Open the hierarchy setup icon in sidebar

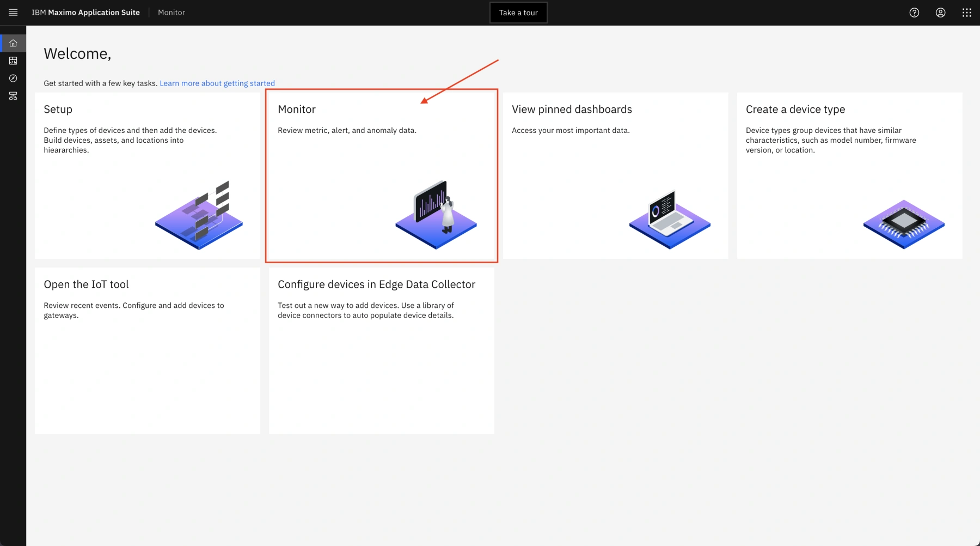pos(13,96)
